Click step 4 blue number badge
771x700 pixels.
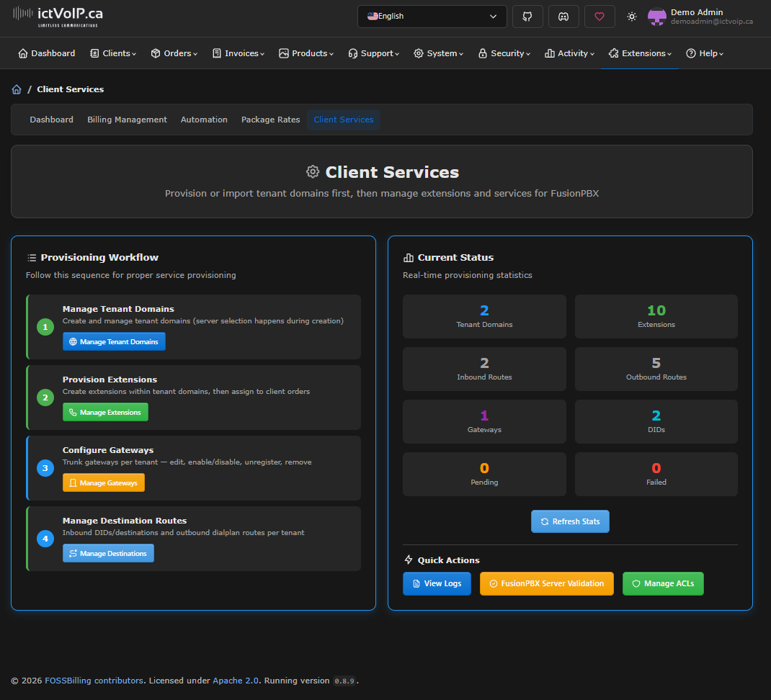click(x=45, y=539)
